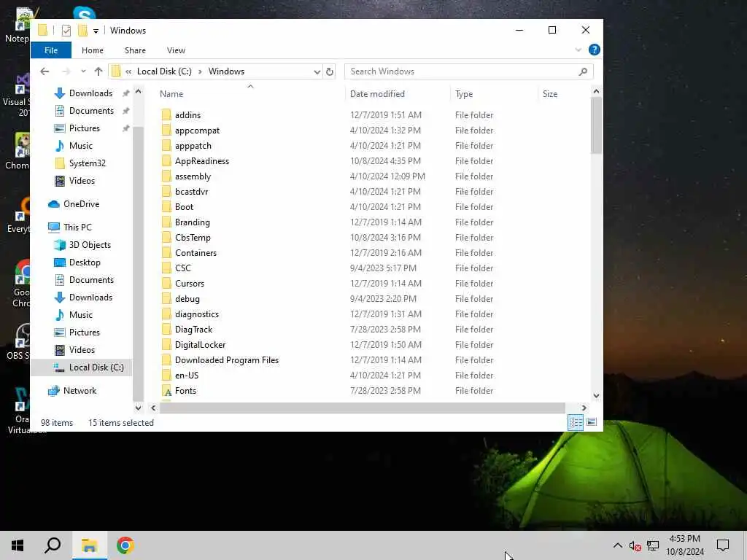This screenshot has height=560, width=747.
Task: Open taskbar Search magnifier
Action: 53,545
